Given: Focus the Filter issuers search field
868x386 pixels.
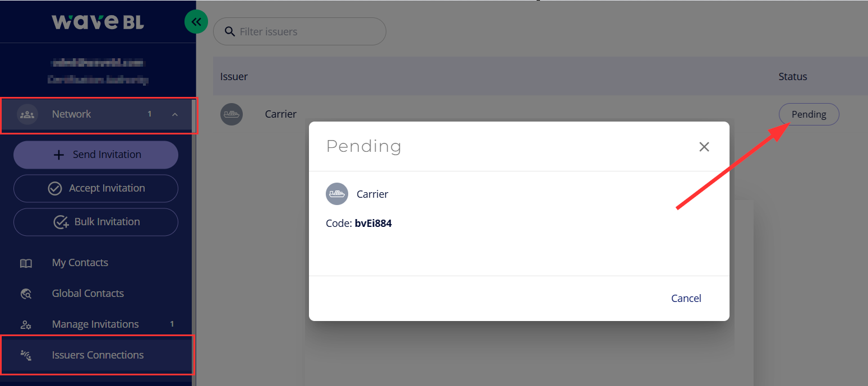Looking at the screenshot, I should pyautogui.click(x=308, y=32).
